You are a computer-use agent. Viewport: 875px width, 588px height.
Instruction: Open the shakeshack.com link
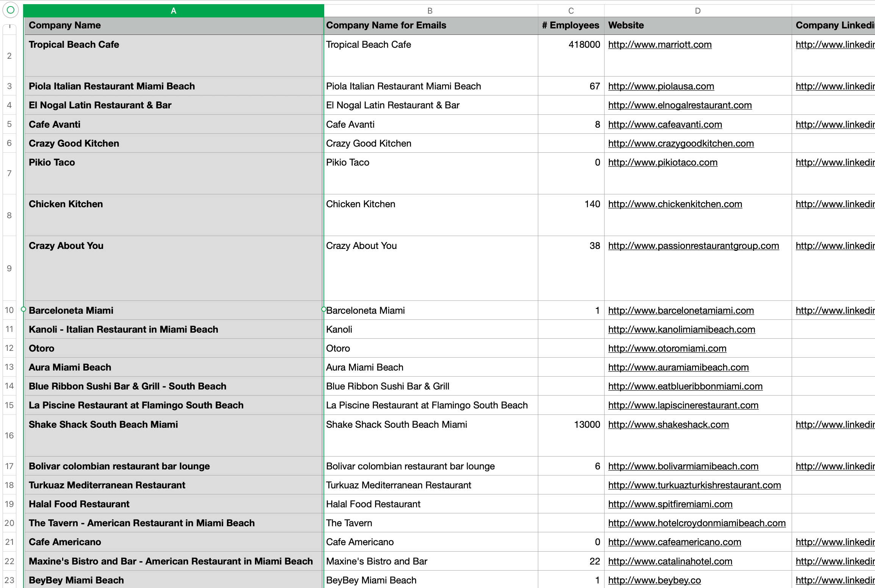coord(668,425)
